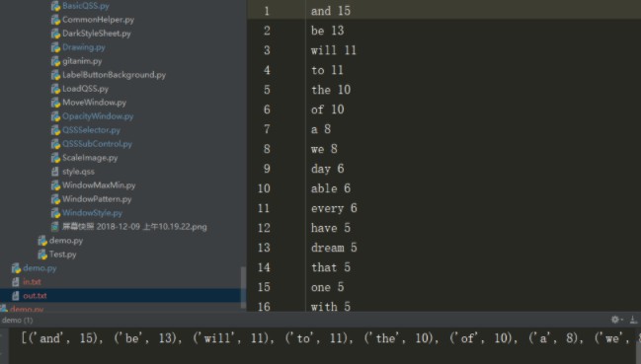
Task: Open the blue demo.py above in.txt
Action: point(40,268)
